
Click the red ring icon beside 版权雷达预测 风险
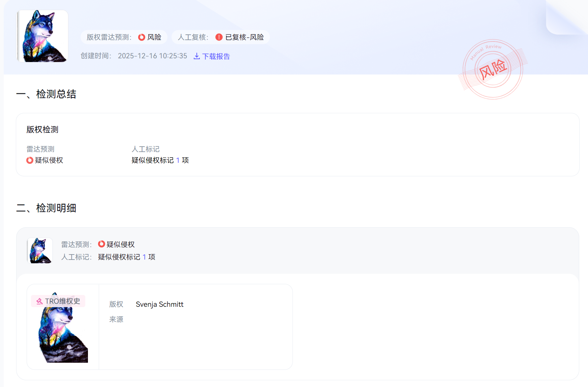click(x=142, y=37)
